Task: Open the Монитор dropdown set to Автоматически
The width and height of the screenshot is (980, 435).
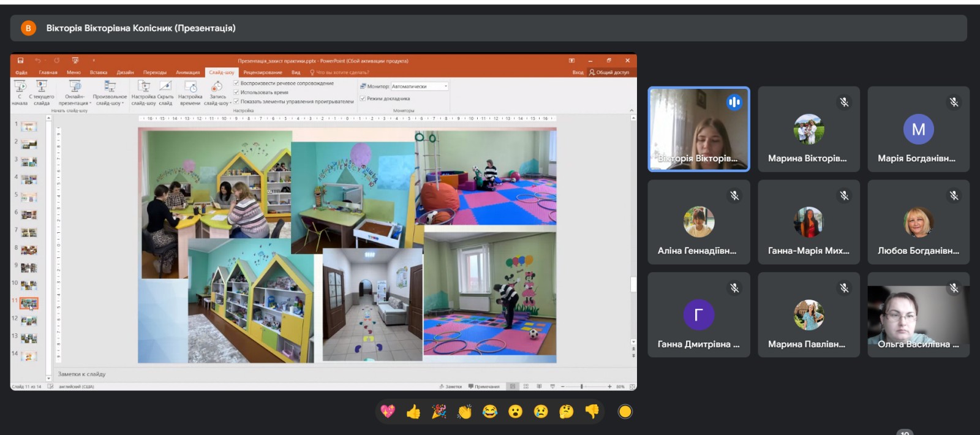Action: click(x=420, y=86)
